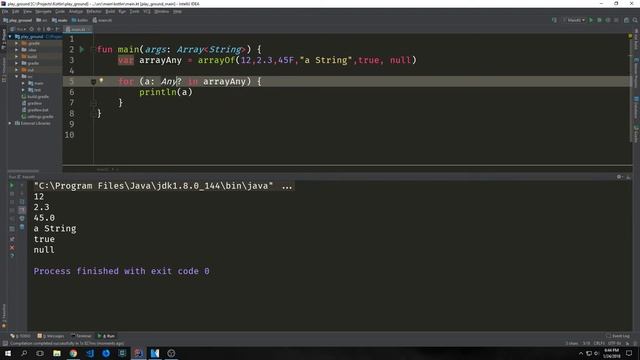Open notification center icon in tray
Screen dimensions: 640x360
tap(629, 353)
